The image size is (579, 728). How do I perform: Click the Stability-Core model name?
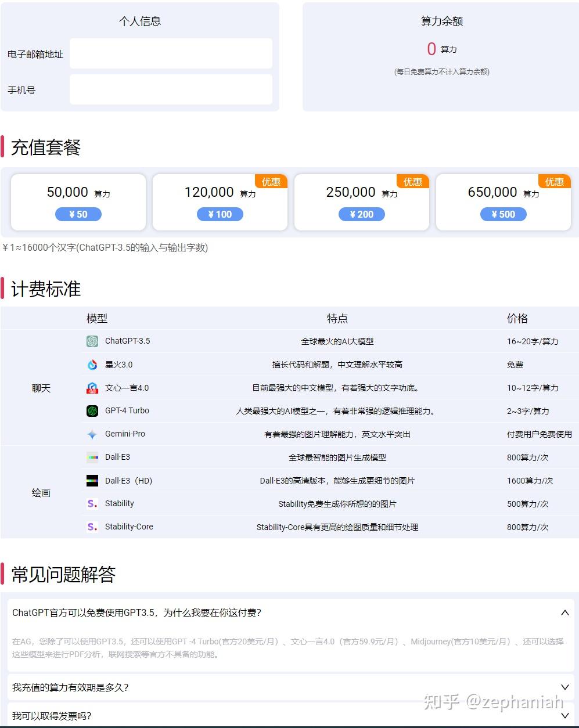[x=130, y=527]
